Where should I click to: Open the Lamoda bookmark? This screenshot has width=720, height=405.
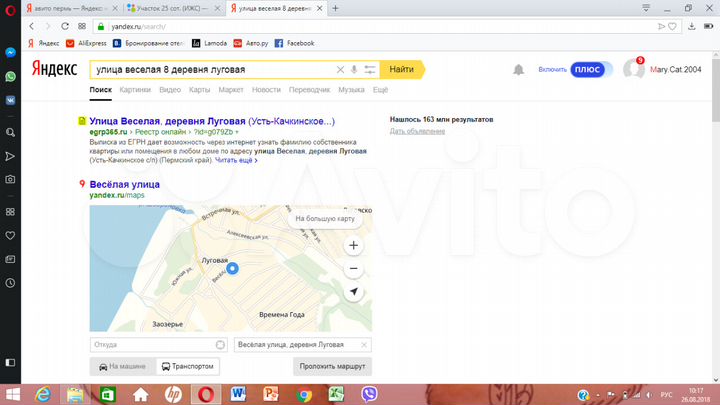pos(209,43)
